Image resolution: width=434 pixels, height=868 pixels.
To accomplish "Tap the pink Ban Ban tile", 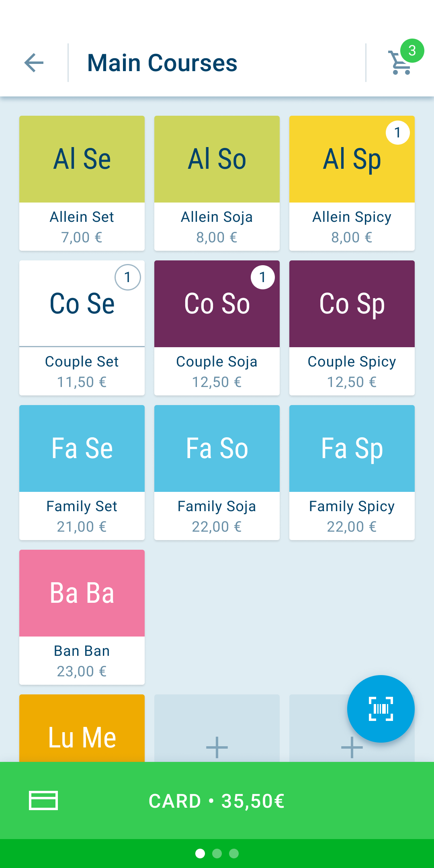I will point(82,617).
